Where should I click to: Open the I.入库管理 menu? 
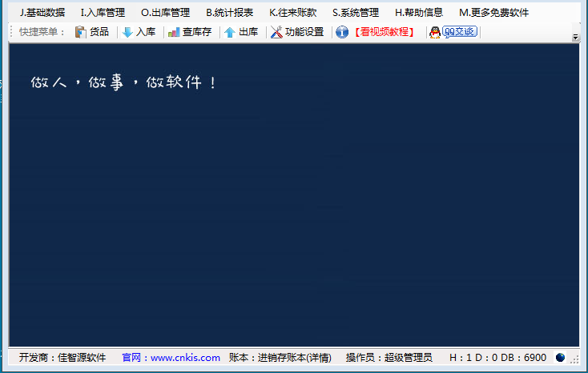[103, 13]
